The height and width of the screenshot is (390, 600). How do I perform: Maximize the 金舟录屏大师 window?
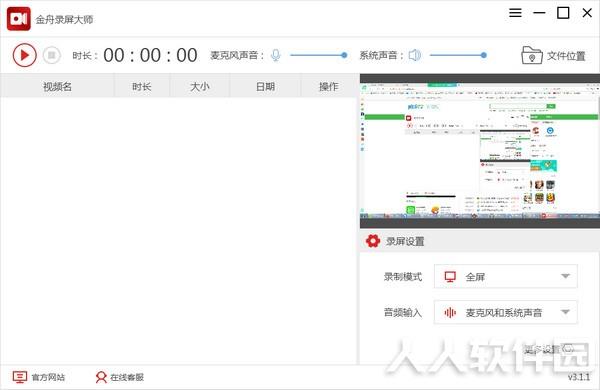563,13
